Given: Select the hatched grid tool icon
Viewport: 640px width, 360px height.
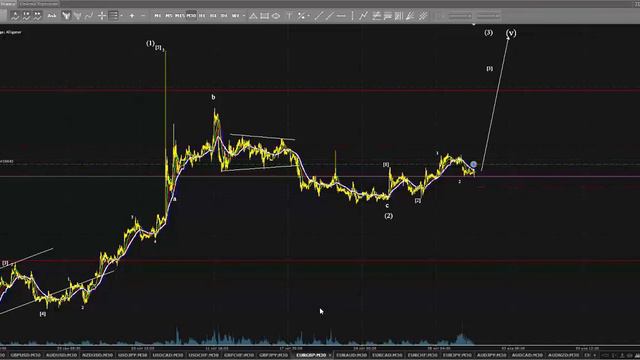Looking at the screenshot, I should 423,16.
